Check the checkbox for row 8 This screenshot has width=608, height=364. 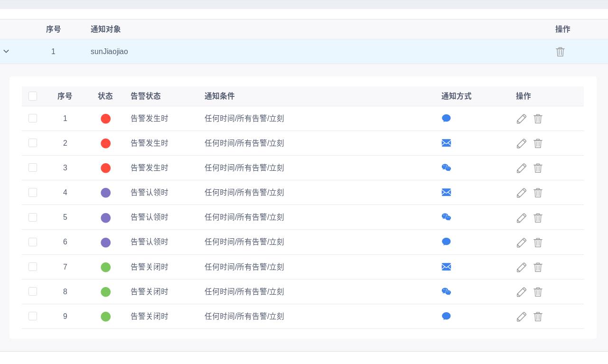tap(33, 291)
